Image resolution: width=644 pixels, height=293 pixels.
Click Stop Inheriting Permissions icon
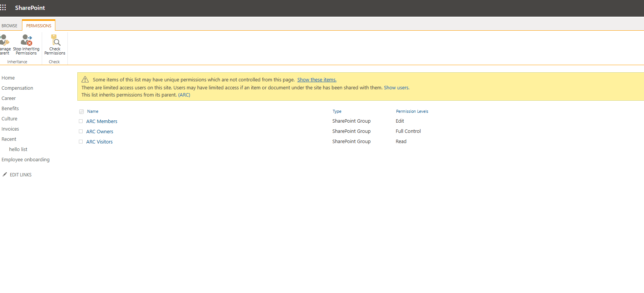27,40
